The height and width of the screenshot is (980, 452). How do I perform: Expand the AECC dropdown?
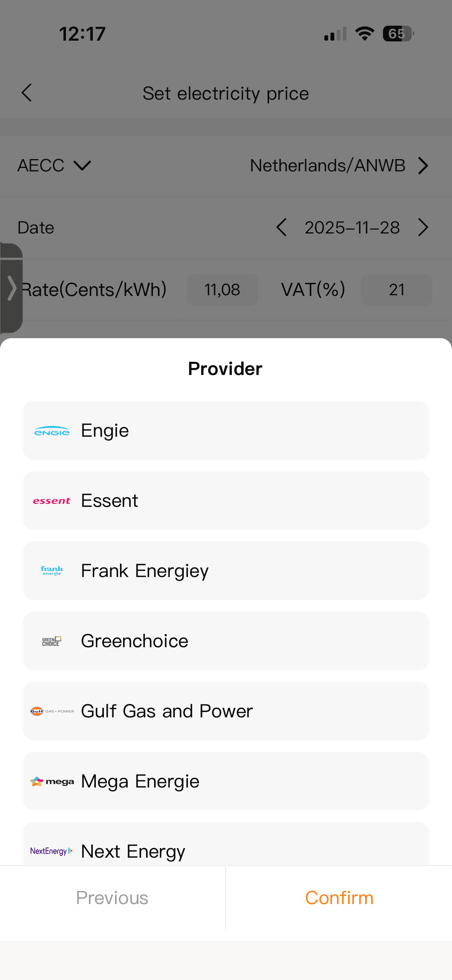[54, 166]
